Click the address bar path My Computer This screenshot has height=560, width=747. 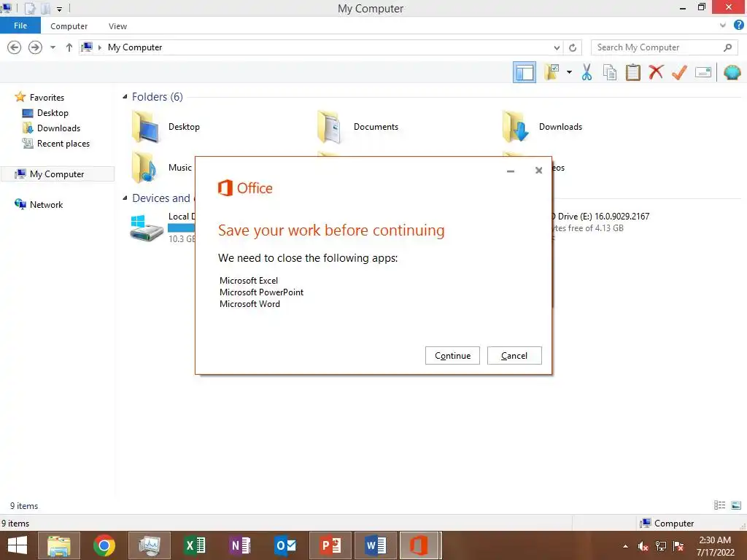click(x=135, y=47)
